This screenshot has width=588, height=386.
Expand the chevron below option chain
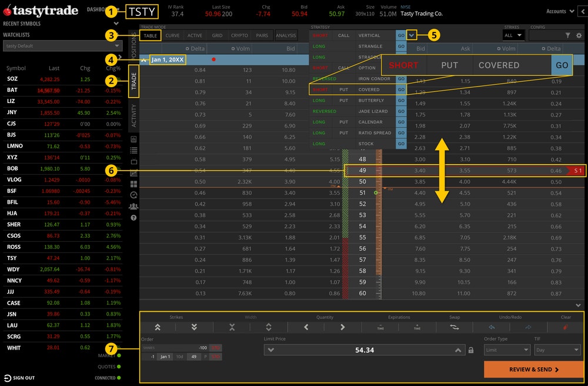pyautogui.click(x=578, y=305)
